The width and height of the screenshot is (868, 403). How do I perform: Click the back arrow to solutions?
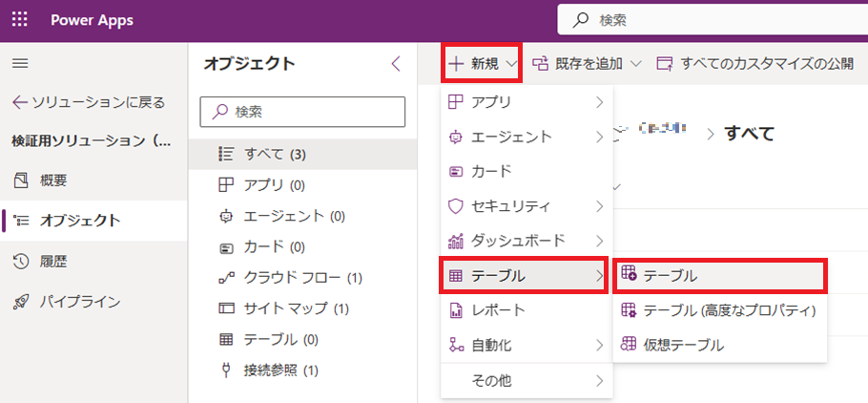click(20, 102)
